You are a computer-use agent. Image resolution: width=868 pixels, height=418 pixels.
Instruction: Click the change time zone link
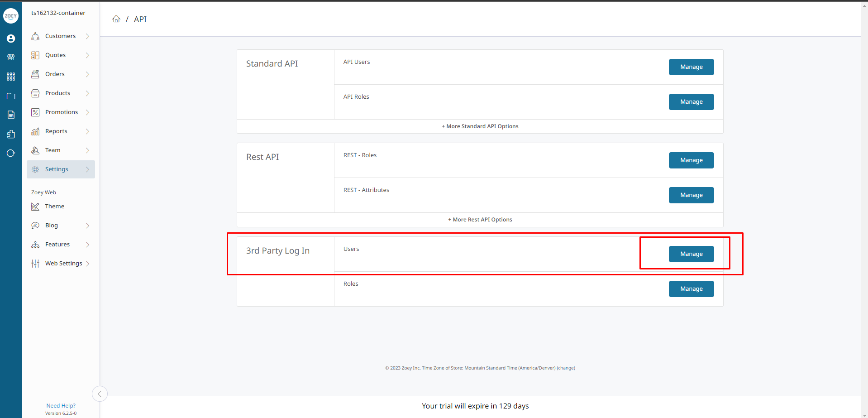coord(566,368)
